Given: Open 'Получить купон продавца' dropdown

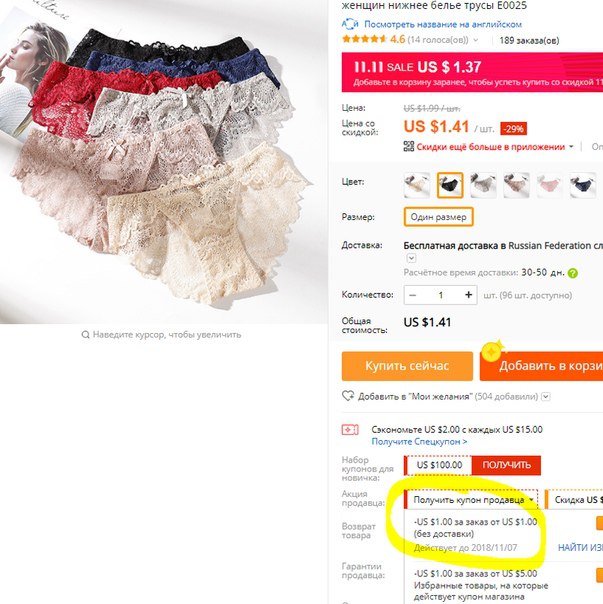Looking at the screenshot, I should pos(471,500).
